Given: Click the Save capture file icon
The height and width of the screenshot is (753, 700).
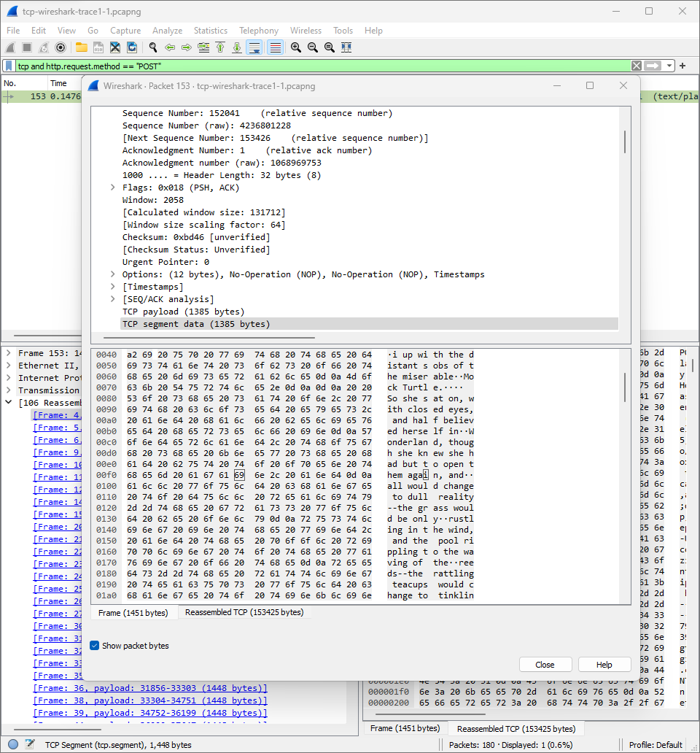Looking at the screenshot, I should pyautogui.click(x=98, y=47).
